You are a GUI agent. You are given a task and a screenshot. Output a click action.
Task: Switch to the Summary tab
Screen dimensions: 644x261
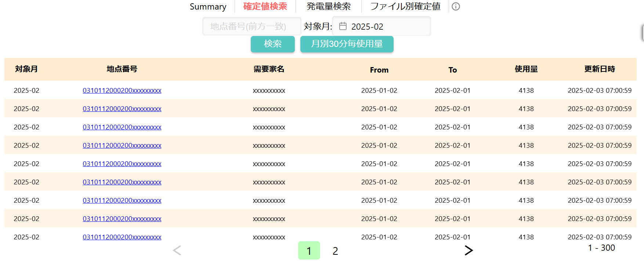[x=208, y=7]
